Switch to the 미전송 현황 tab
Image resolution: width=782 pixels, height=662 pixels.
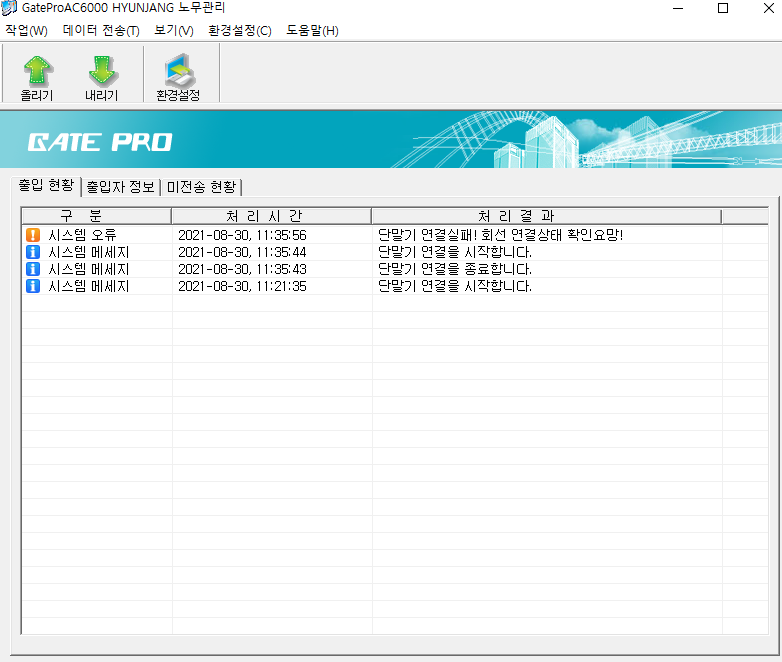click(x=201, y=187)
